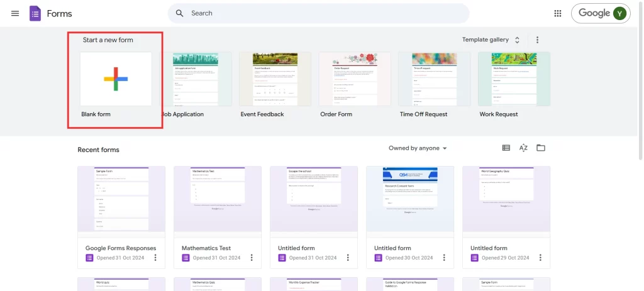Click the Order Form label text

pos(336,114)
